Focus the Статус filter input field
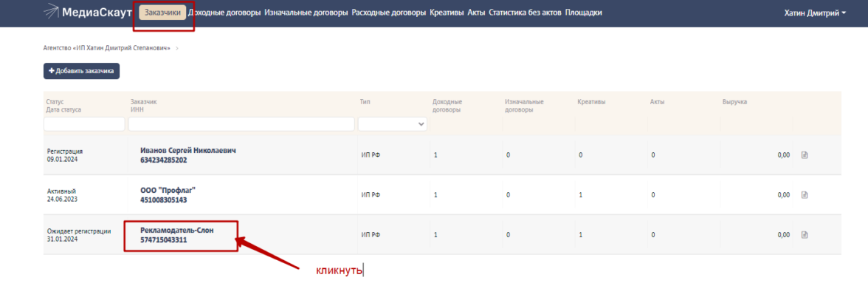Viewport: 868px width, 303px height. click(84, 124)
